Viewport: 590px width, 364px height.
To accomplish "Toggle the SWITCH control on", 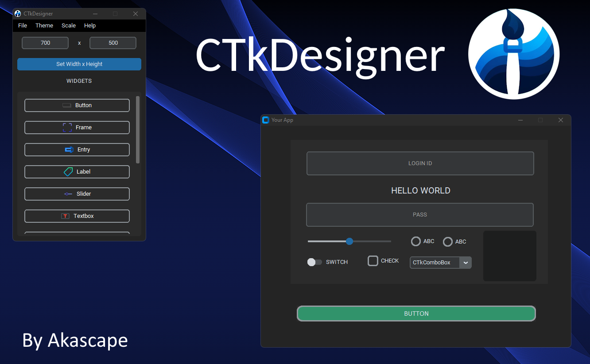I will pos(314,262).
